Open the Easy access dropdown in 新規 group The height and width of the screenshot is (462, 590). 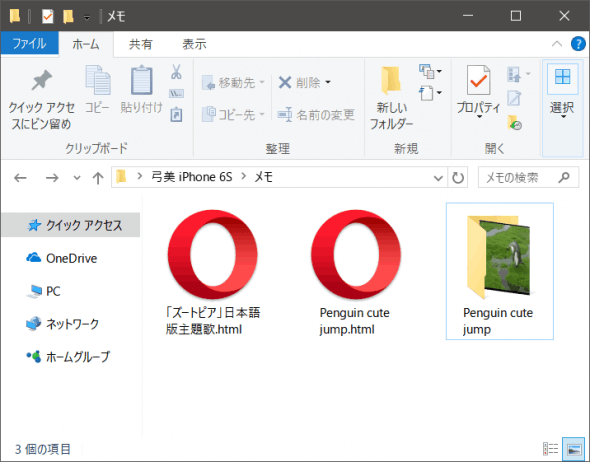click(x=430, y=93)
